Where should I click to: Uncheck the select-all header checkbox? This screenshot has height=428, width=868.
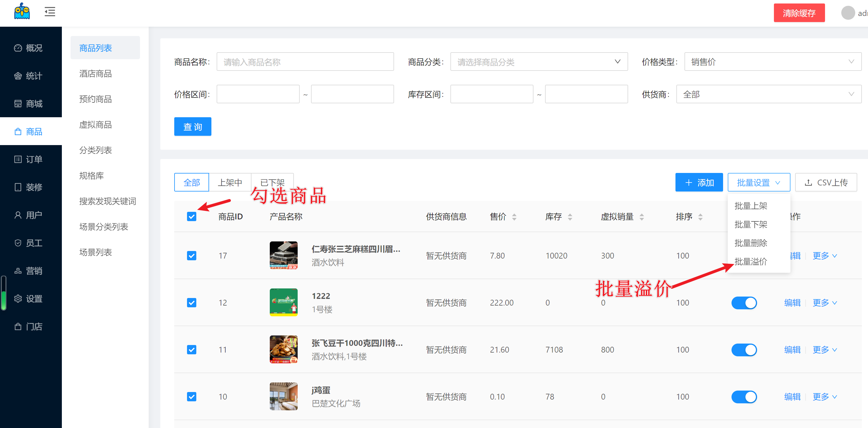click(x=191, y=216)
